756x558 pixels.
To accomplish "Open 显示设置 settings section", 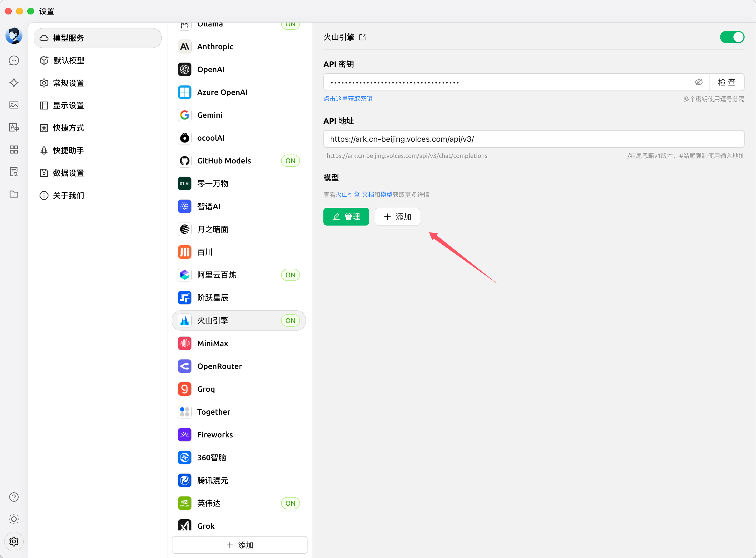I will 69,105.
